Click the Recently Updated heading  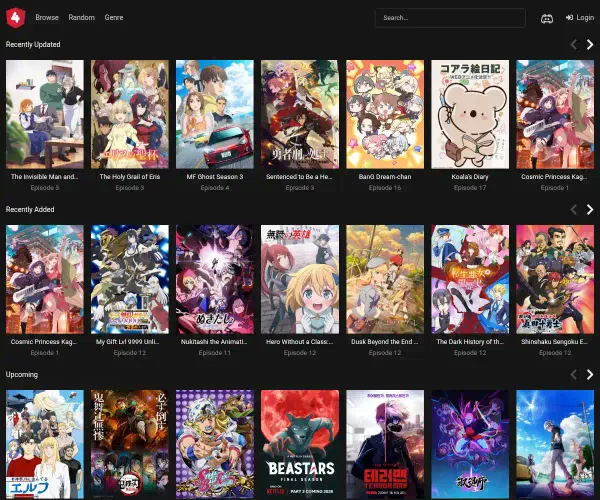pyautogui.click(x=33, y=44)
